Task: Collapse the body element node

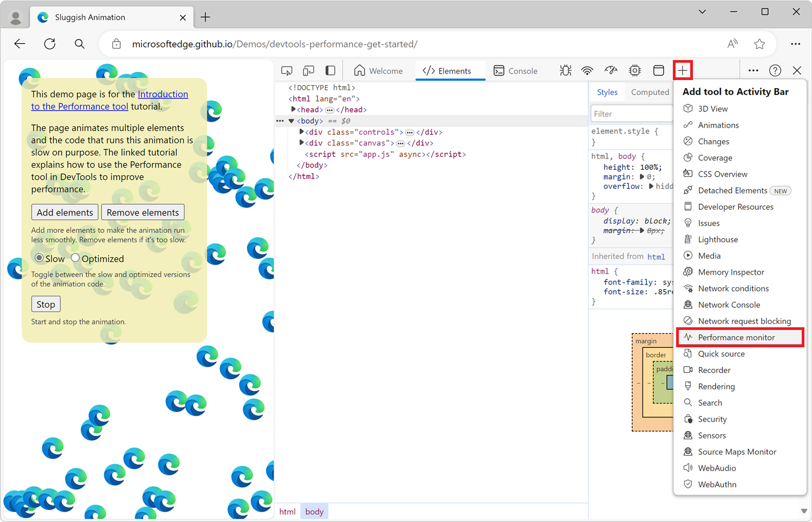Action: click(x=291, y=121)
